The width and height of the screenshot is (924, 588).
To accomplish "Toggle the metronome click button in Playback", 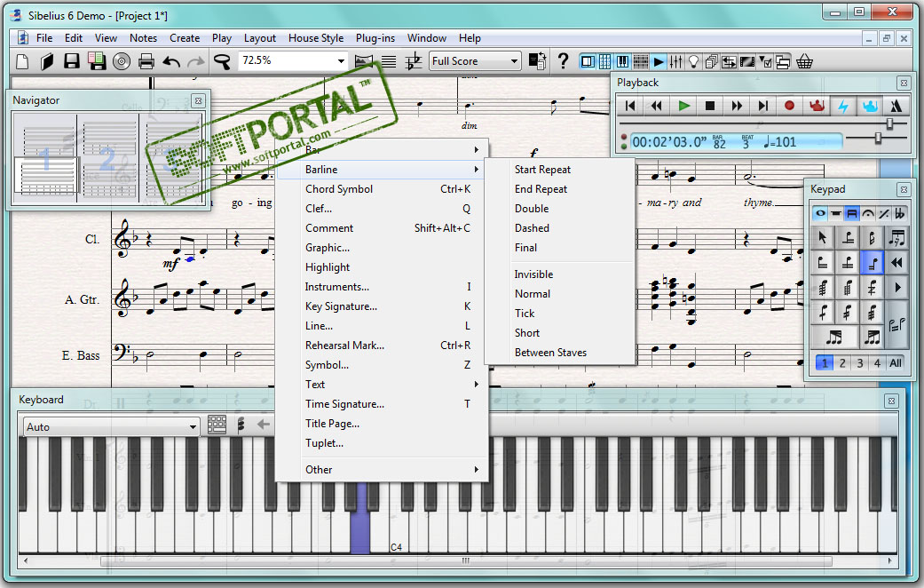I will coord(896,106).
